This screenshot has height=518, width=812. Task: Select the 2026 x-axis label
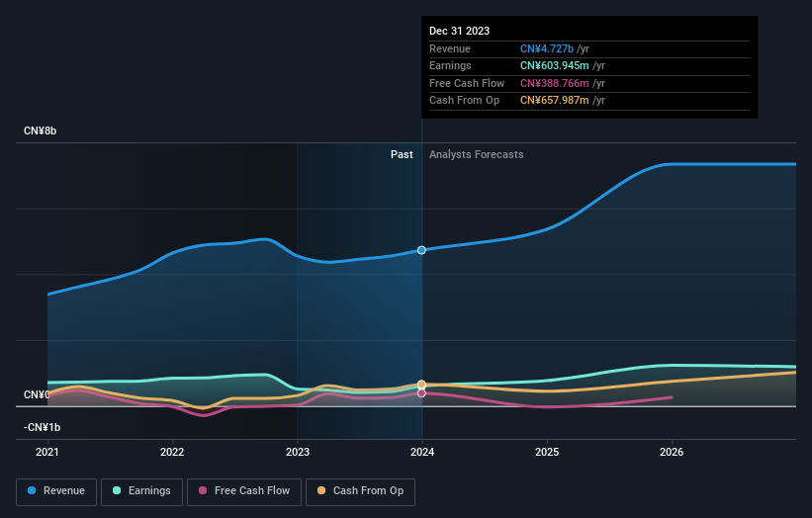(x=672, y=452)
